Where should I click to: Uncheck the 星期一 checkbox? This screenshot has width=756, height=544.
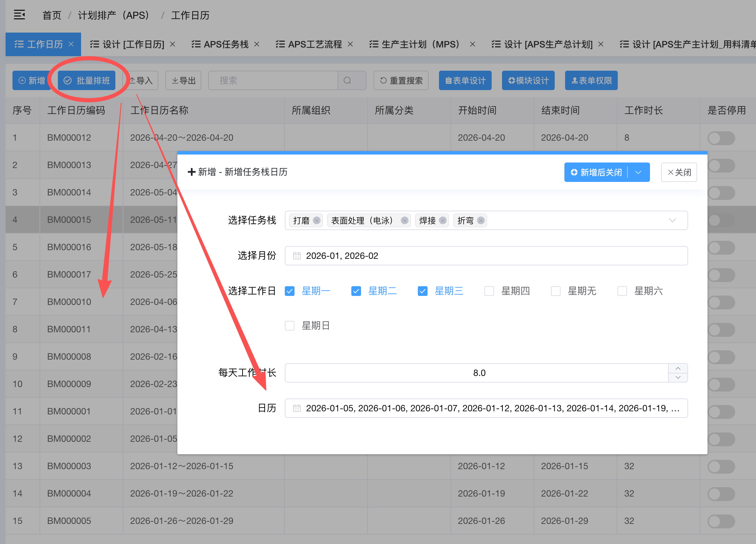pyautogui.click(x=290, y=291)
